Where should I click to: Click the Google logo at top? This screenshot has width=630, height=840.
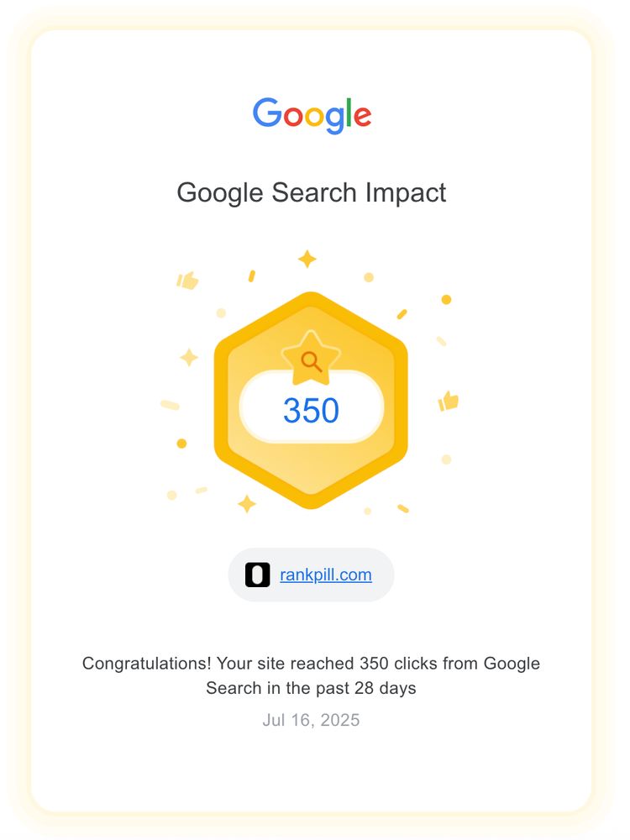pyautogui.click(x=312, y=114)
